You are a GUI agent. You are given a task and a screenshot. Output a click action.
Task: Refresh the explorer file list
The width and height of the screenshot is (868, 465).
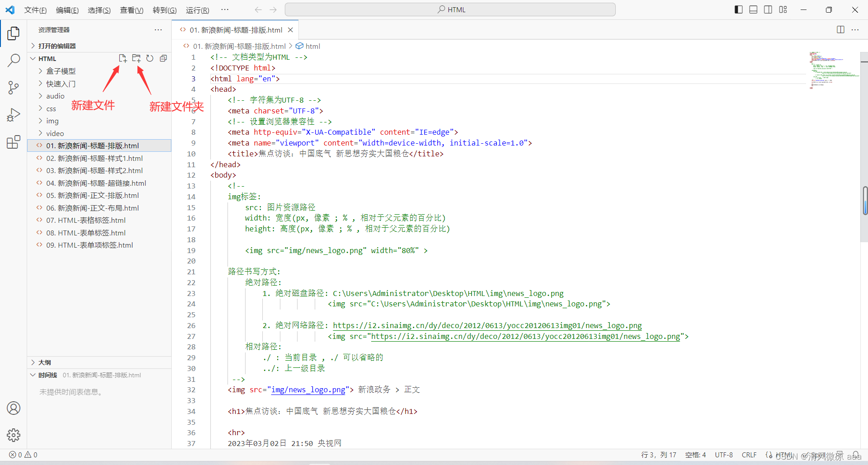pyautogui.click(x=150, y=58)
